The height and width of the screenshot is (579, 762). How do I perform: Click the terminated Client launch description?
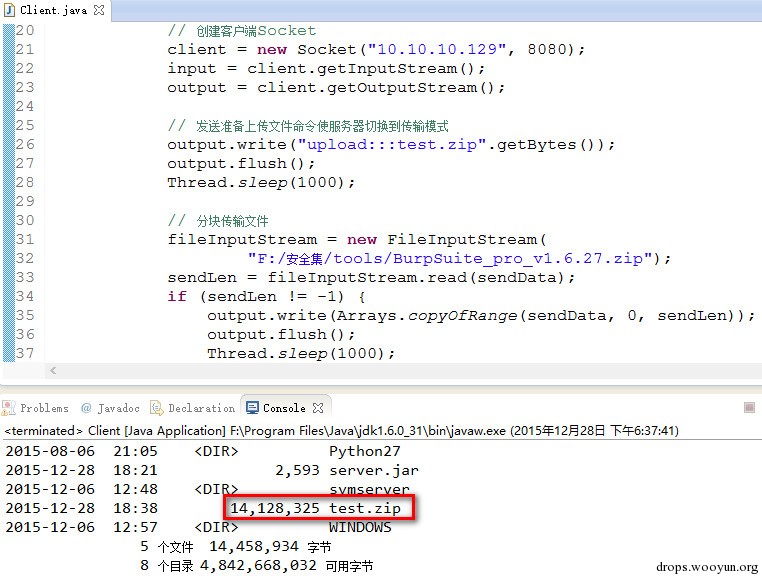(x=342, y=431)
